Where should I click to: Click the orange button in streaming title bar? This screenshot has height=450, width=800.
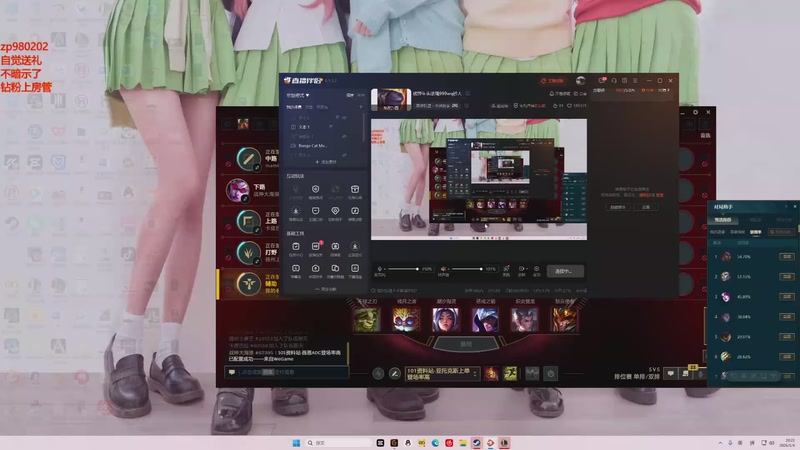tap(552, 81)
